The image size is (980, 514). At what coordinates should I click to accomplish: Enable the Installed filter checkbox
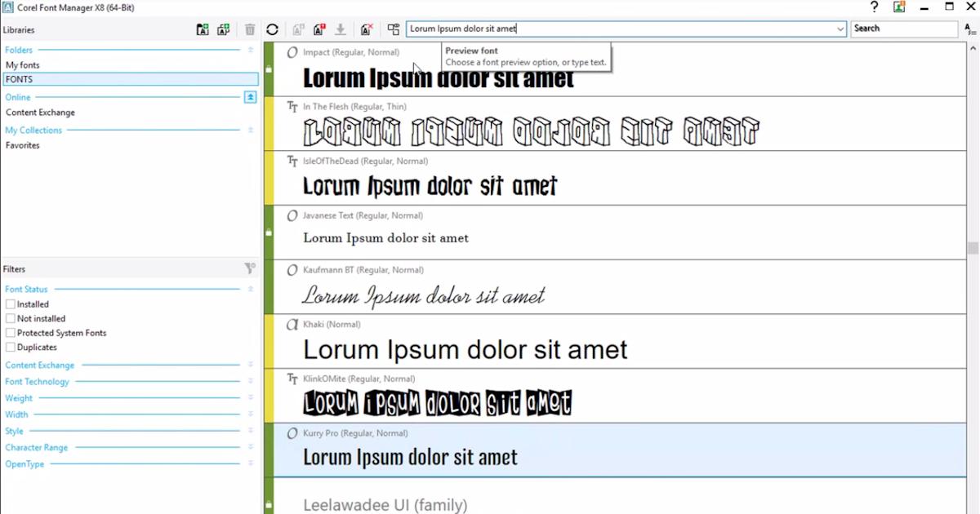pos(11,304)
